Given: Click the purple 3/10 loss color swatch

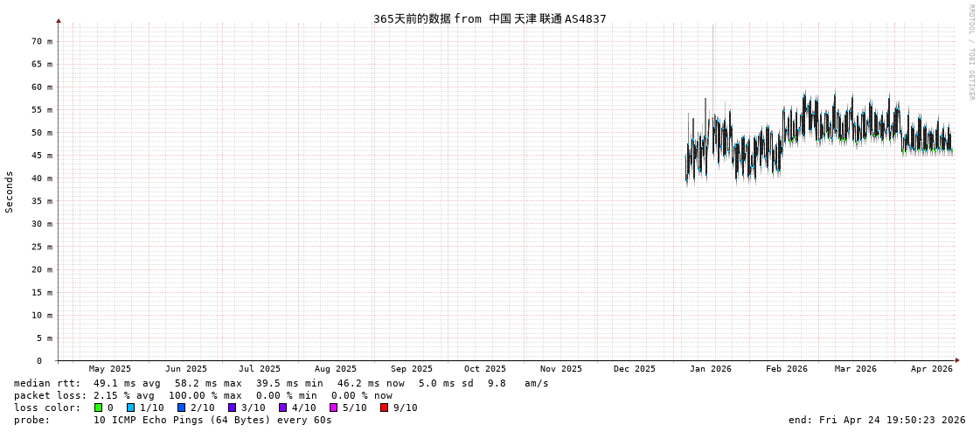Looking at the screenshot, I should point(233,408).
